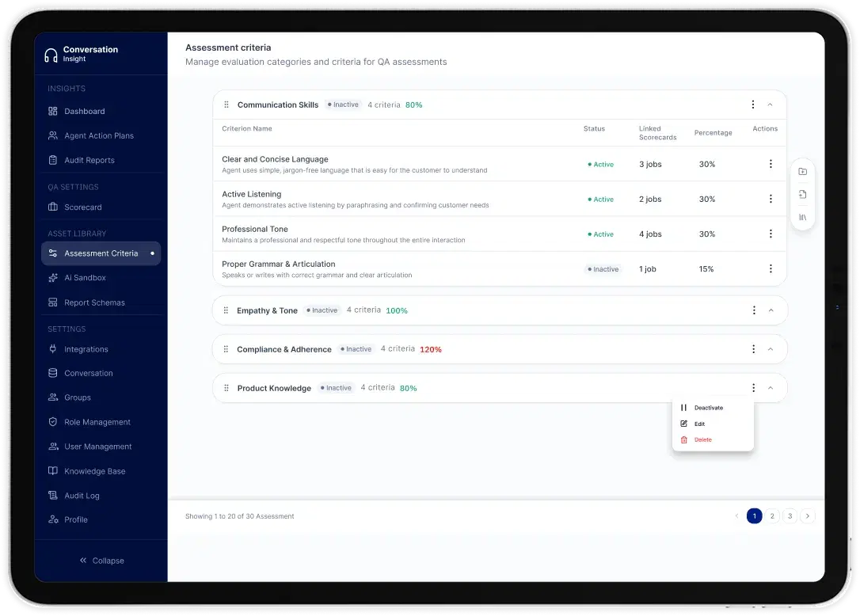Click the Empathy & Tone drag handle
860x616 pixels.
click(x=226, y=310)
